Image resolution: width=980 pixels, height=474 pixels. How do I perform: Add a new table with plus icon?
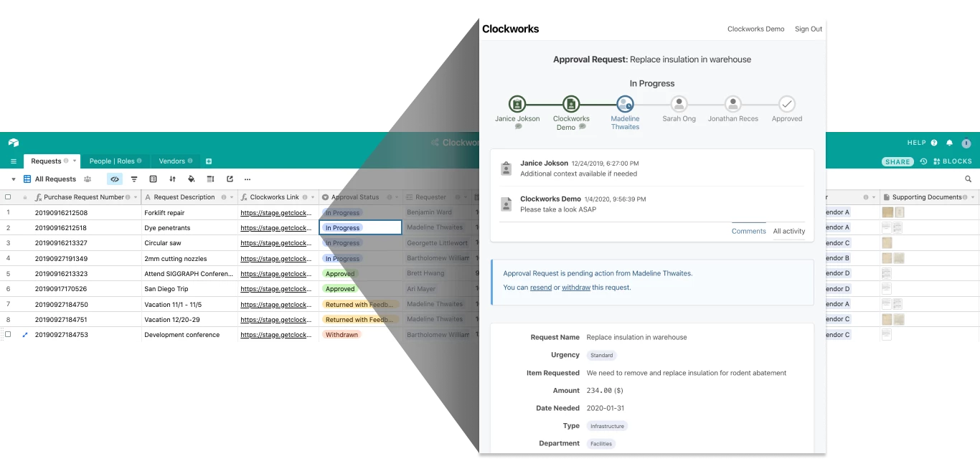tap(209, 161)
